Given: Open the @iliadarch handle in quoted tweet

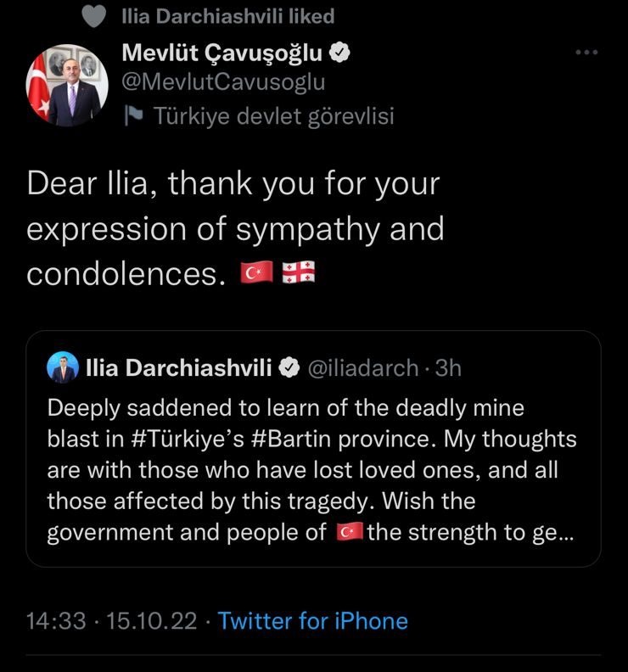Looking at the screenshot, I should point(362,368).
